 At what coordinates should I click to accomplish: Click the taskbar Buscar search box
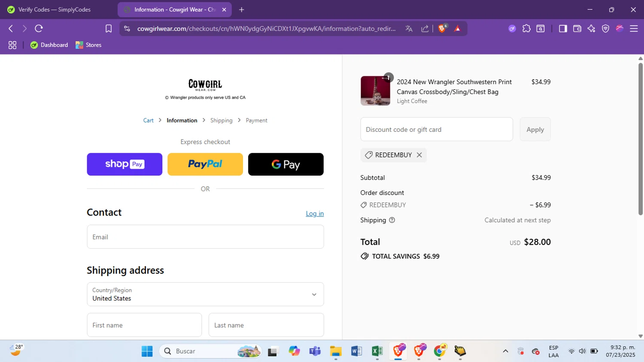tap(210, 351)
